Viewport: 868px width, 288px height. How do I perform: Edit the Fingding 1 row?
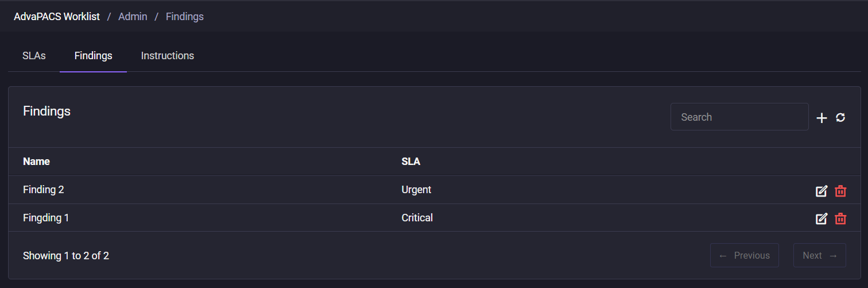[x=821, y=218]
